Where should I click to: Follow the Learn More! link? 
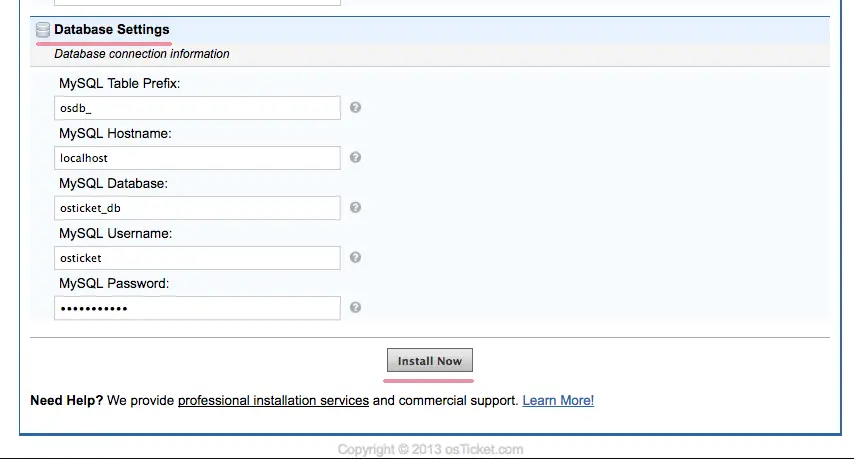pos(558,401)
